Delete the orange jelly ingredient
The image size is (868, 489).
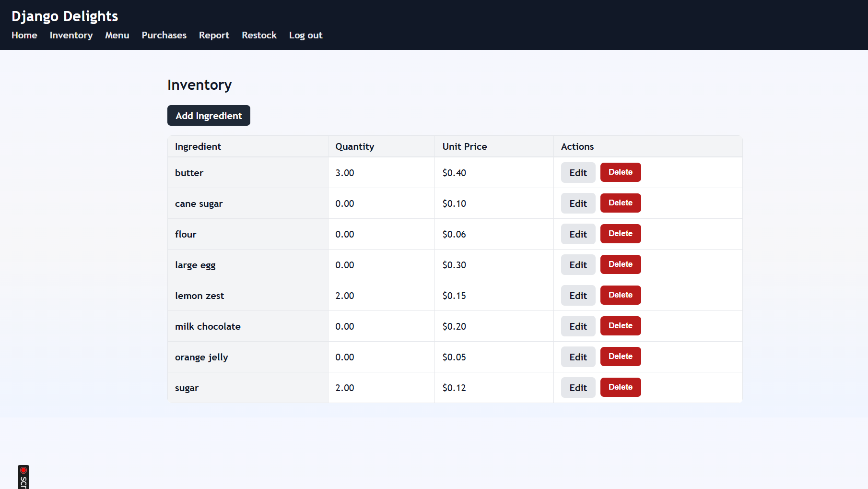point(621,357)
